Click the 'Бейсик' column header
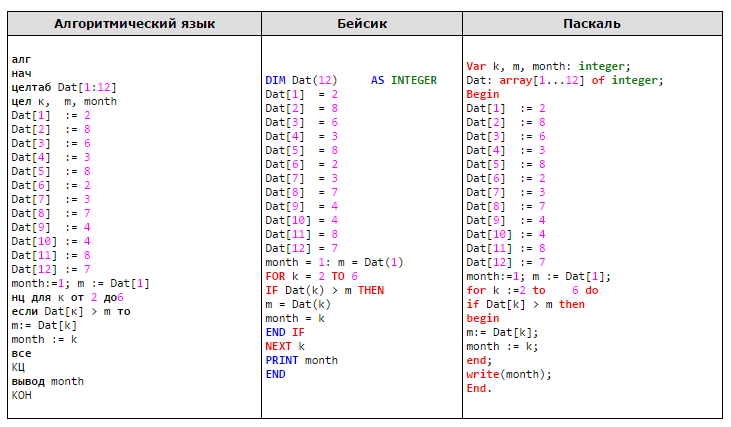 click(362, 24)
